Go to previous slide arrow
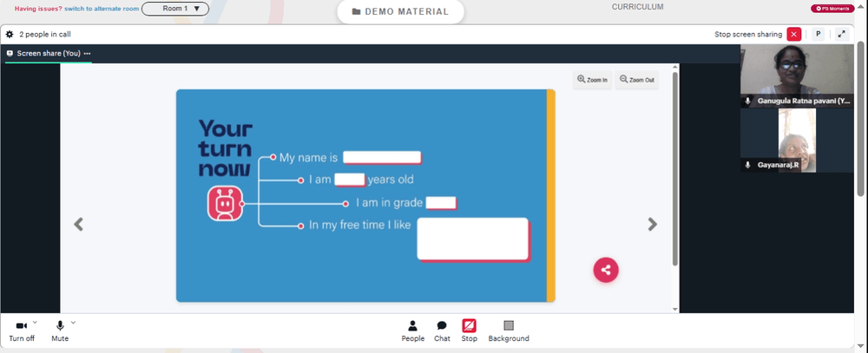This screenshot has width=868, height=353. tap(79, 224)
